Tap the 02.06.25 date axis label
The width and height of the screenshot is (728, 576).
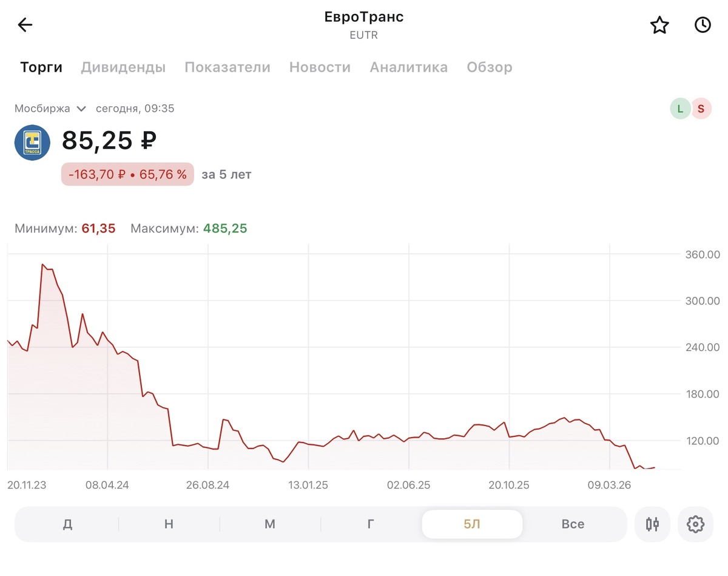pyautogui.click(x=409, y=485)
